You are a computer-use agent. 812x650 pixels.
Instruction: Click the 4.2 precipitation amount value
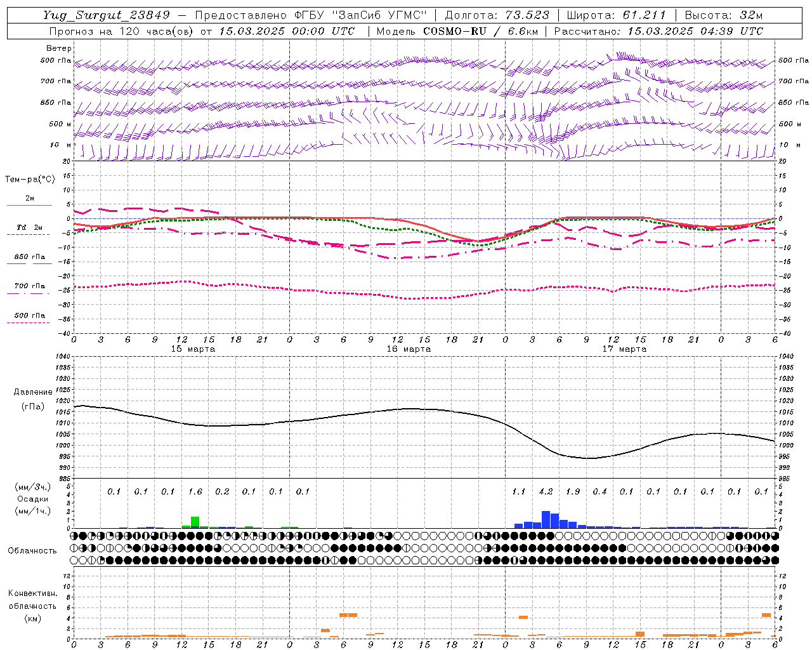pos(546,491)
